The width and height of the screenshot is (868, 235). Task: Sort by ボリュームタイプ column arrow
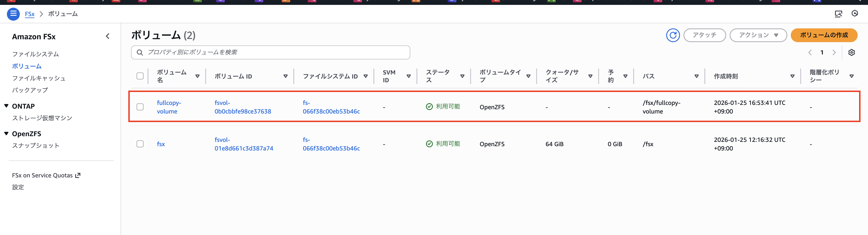tap(528, 76)
